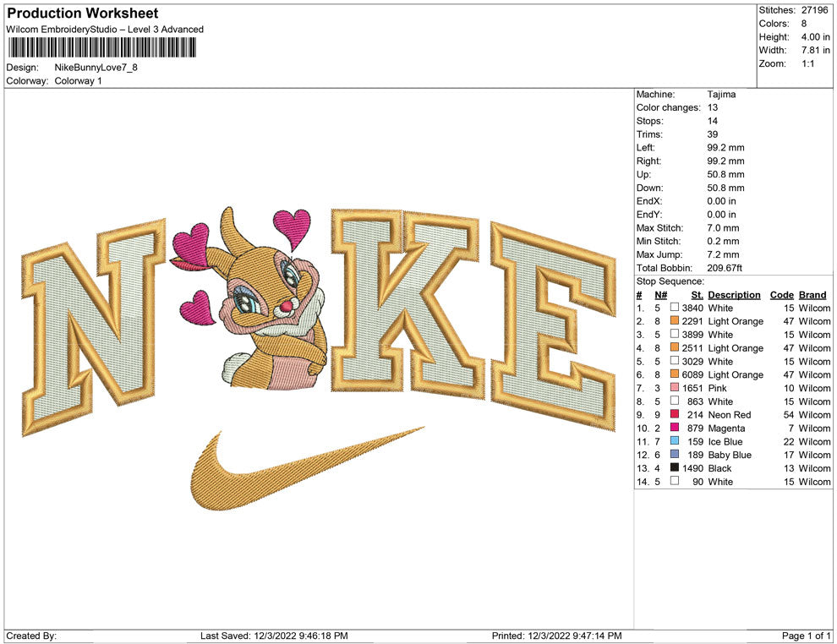
Task: Select the Max Stitch value '7.0 mm'
Action: point(724,228)
